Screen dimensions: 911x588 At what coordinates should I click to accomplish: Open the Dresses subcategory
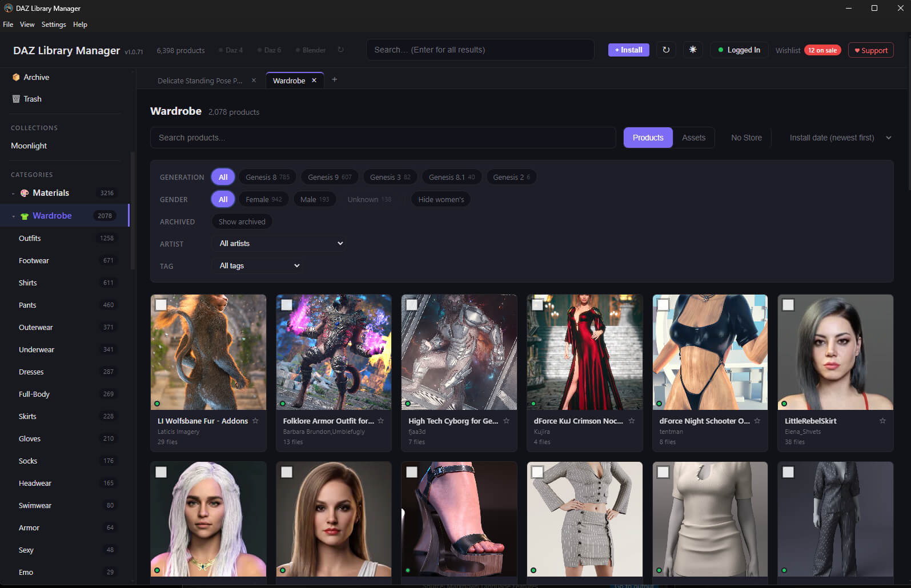[x=65, y=372]
